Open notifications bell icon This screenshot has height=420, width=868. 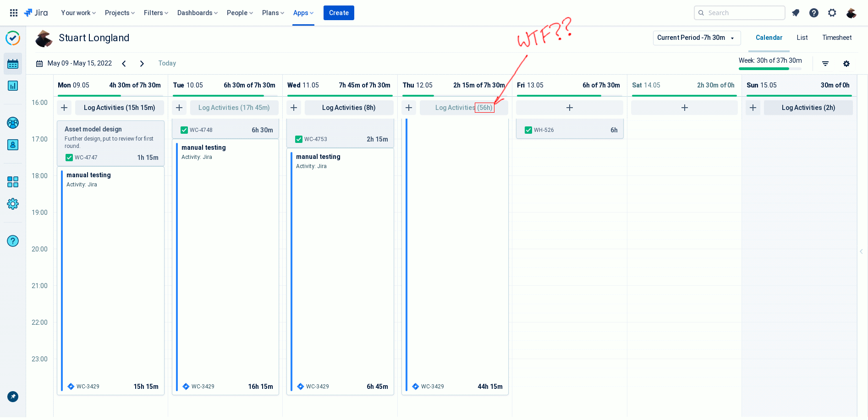click(x=796, y=13)
